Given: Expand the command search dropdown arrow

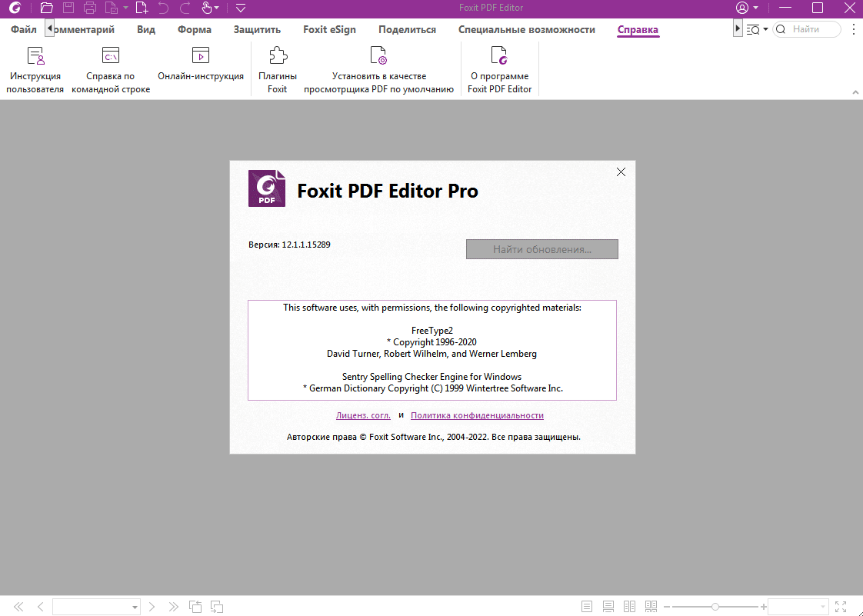Looking at the screenshot, I should (765, 30).
